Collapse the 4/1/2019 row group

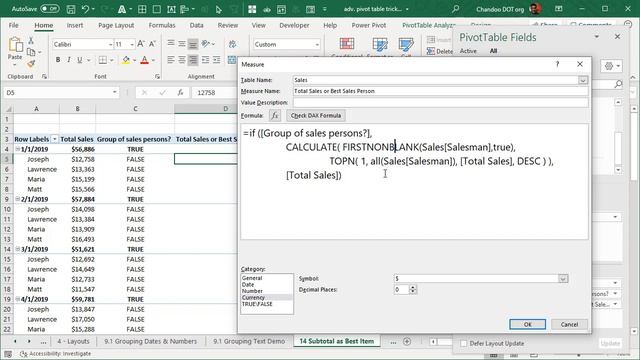(x=18, y=299)
